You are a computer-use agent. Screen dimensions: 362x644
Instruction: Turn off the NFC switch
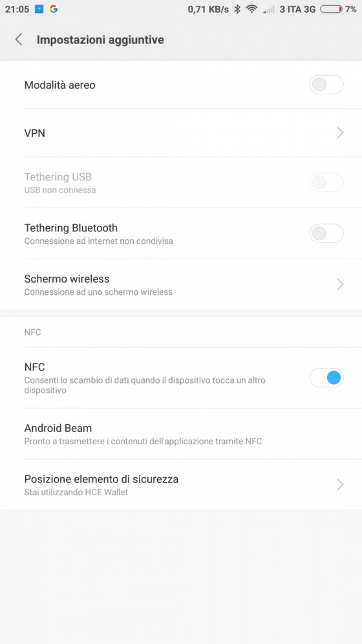326,378
